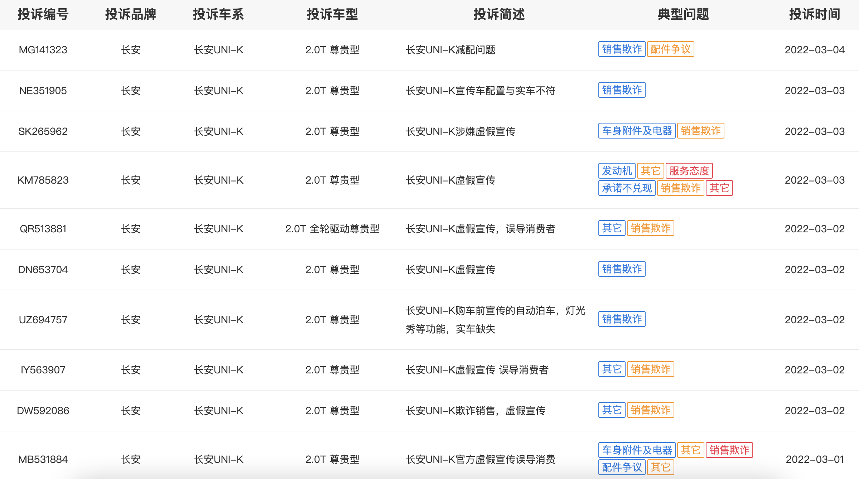This screenshot has height=479, width=868.
Task: Click the red 其它 tag in row KM785823
Action: click(719, 188)
